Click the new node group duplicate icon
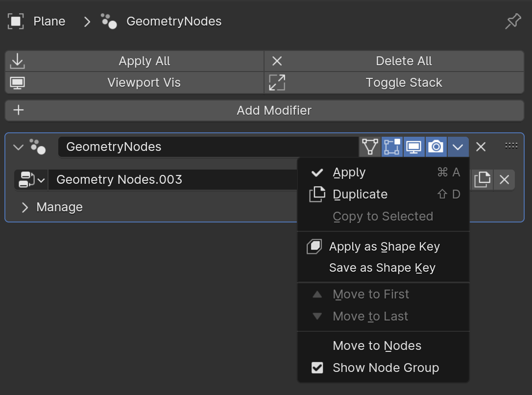 [482, 179]
